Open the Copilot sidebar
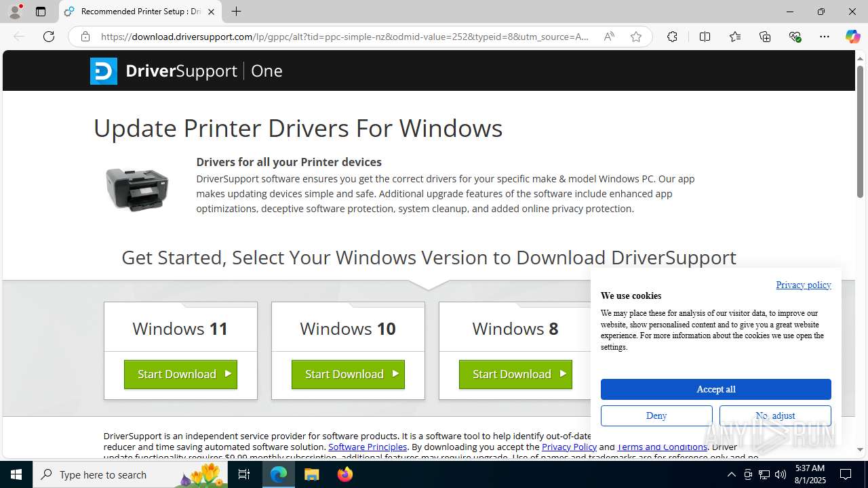This screenshot has width=868, height=488. point(852,37)
